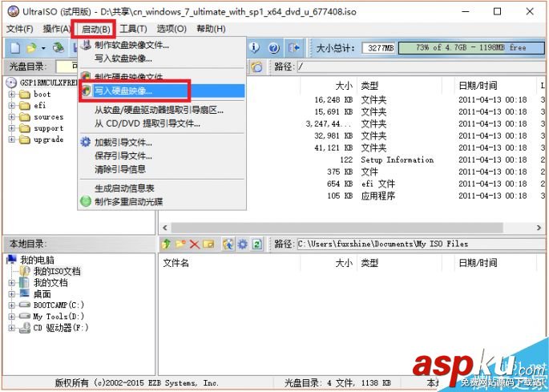The height and width of the screenshot is (392, 549).
Task: Click the New Folder icon in local toolbar
Action: (180, 244)
